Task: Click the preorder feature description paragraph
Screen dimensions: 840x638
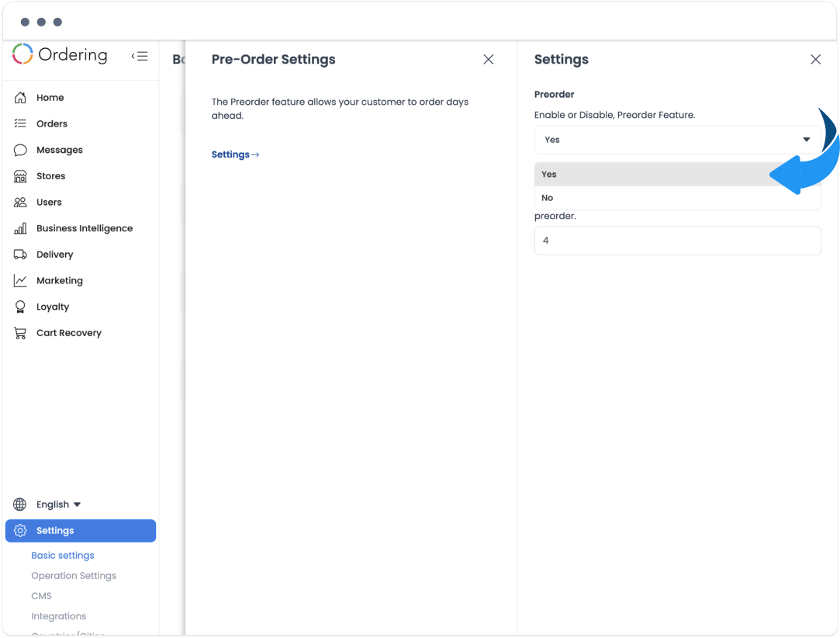Action: click(x=340, y=109)
